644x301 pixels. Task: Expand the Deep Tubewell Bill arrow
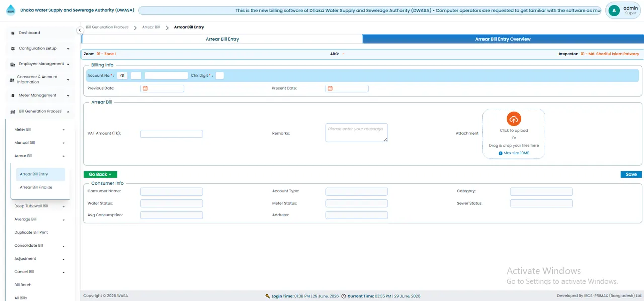(x=63, y=207)
